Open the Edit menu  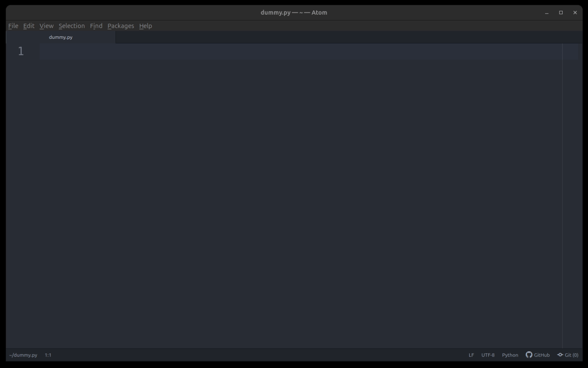29,26
